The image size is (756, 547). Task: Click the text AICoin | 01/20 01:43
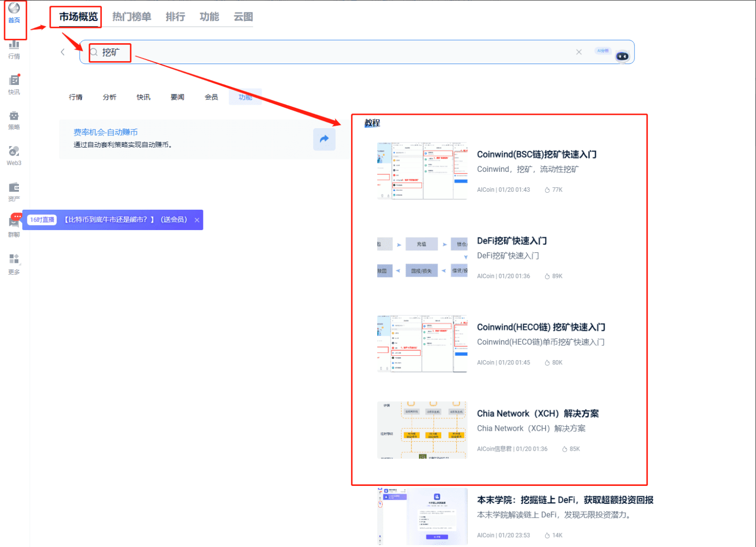click(x=503, y=190)
